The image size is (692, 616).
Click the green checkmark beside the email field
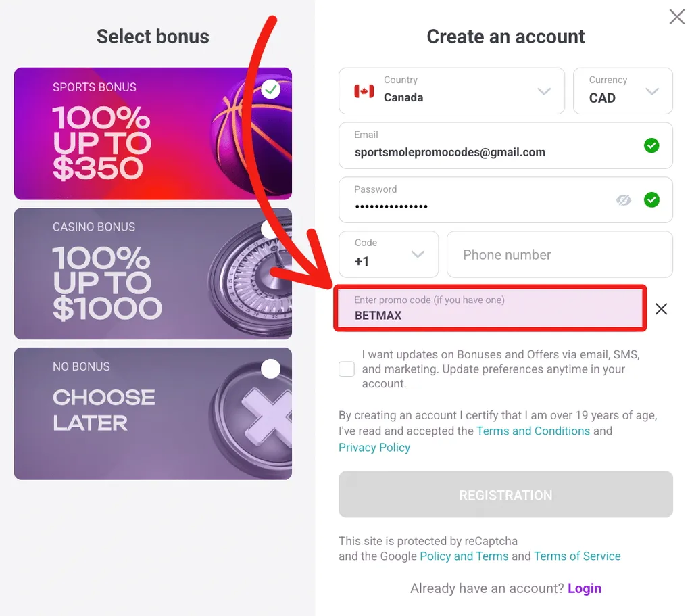[651, 145]
